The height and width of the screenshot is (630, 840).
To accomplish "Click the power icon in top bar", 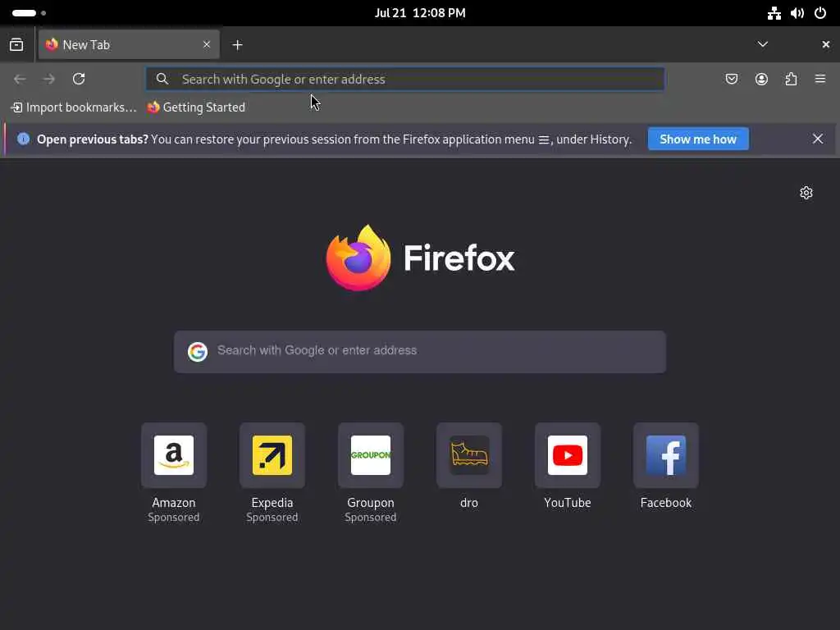I will 820,13.
